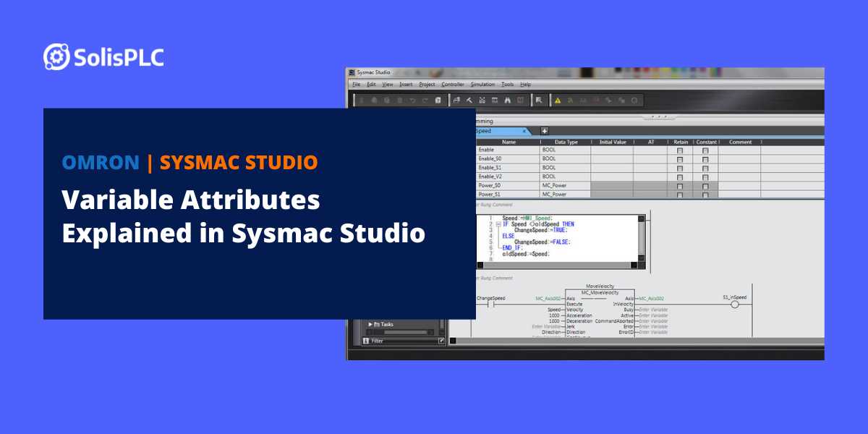Screen dimensions: 868x434
Task: Open the Insert menu
Action: point(406,85)
